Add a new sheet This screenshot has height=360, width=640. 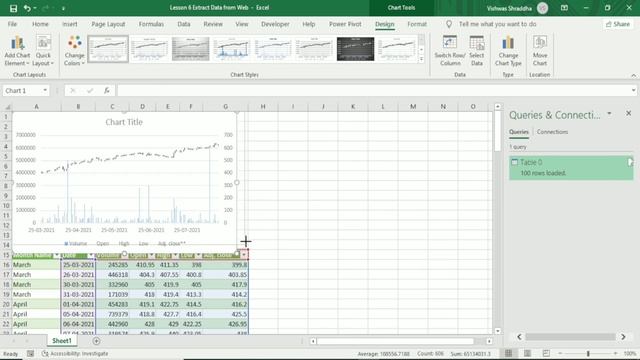tap(96, 341)
